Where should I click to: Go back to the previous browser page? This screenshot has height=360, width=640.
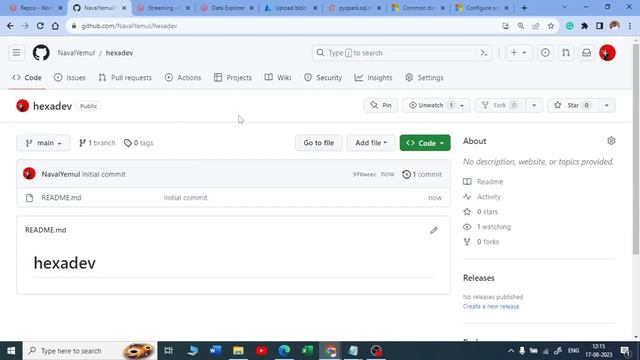click(10, 26)
